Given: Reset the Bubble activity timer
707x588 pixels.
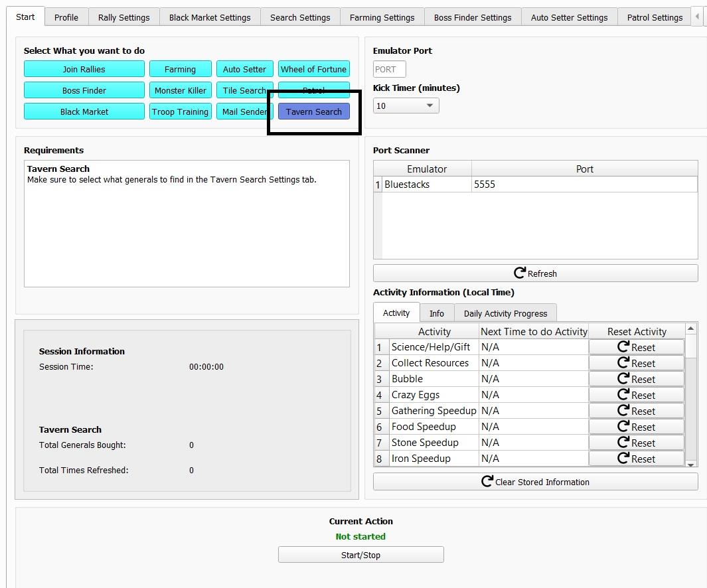Looking at the screenshot, I should (x=636, y=379).
